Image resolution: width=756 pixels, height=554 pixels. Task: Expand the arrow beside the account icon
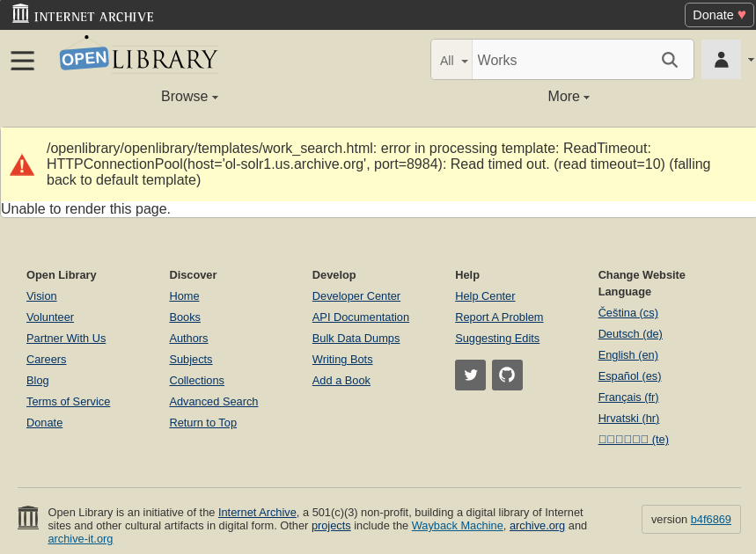click(751, 60)
